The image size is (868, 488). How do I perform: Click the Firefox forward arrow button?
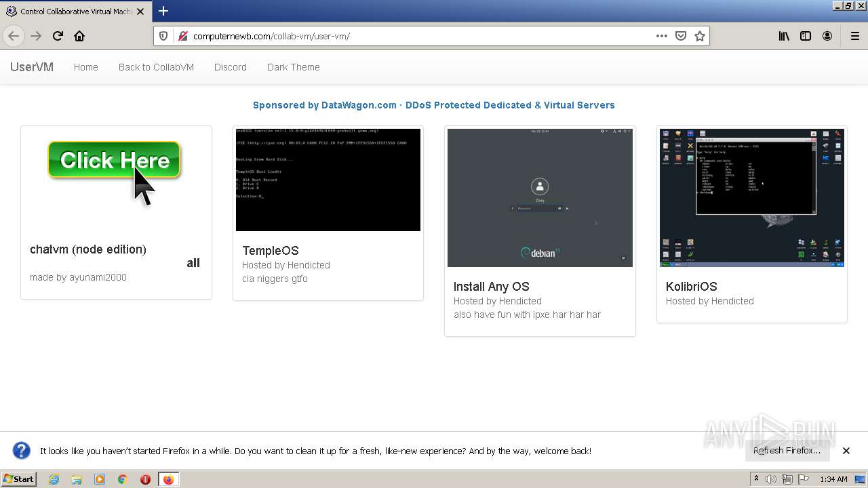36,36
